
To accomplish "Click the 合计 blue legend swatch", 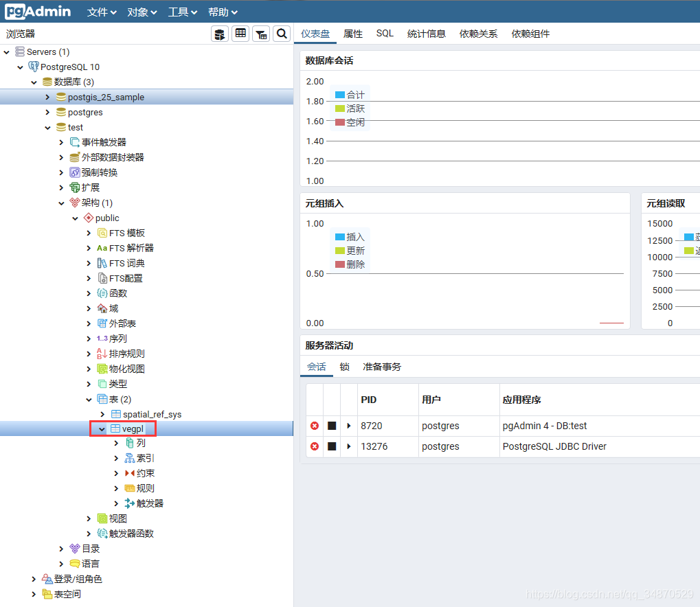I will click(340, 95).
